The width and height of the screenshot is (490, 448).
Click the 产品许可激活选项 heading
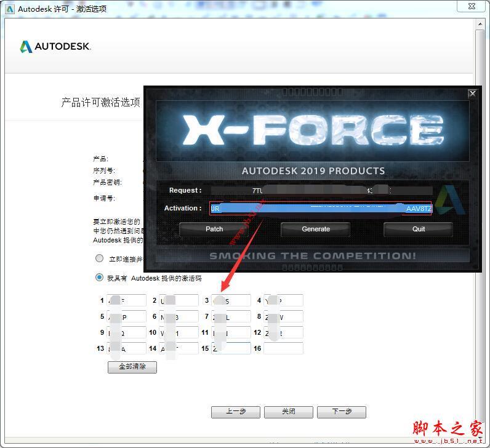tap(100, 102)
